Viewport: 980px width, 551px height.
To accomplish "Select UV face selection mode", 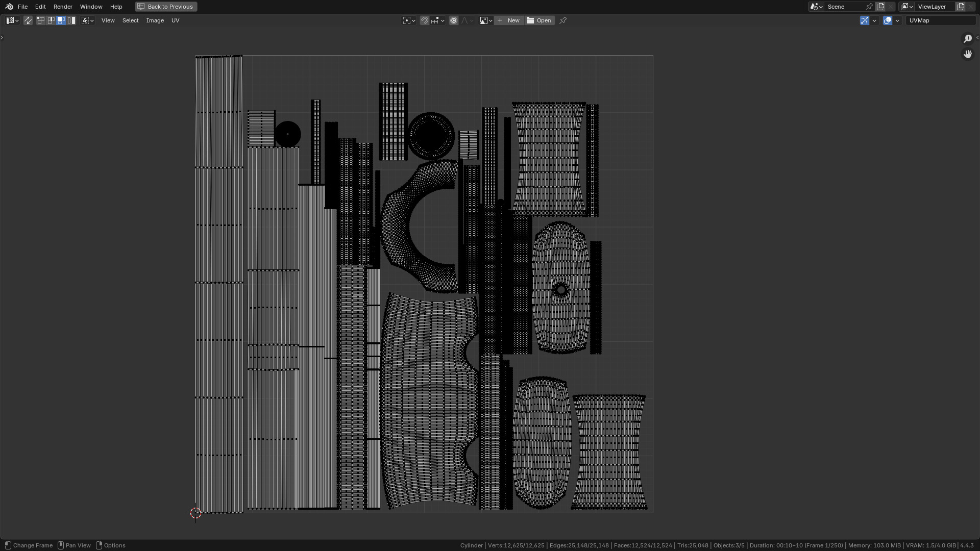I will point(61,20).
